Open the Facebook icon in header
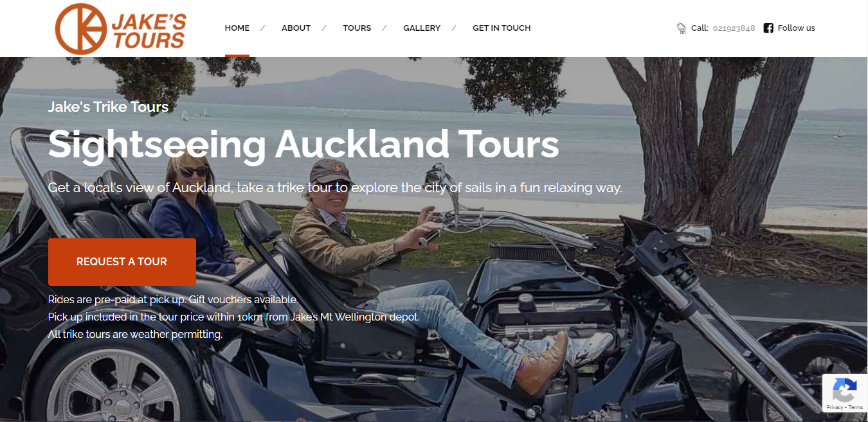Image resolution: width=868 pixels, height=422 pixels. pos(768,28)
